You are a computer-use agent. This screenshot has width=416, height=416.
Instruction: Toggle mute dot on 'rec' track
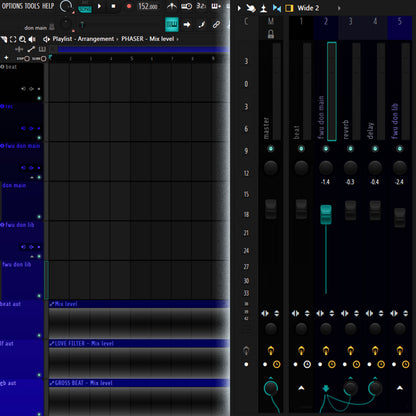39,137
